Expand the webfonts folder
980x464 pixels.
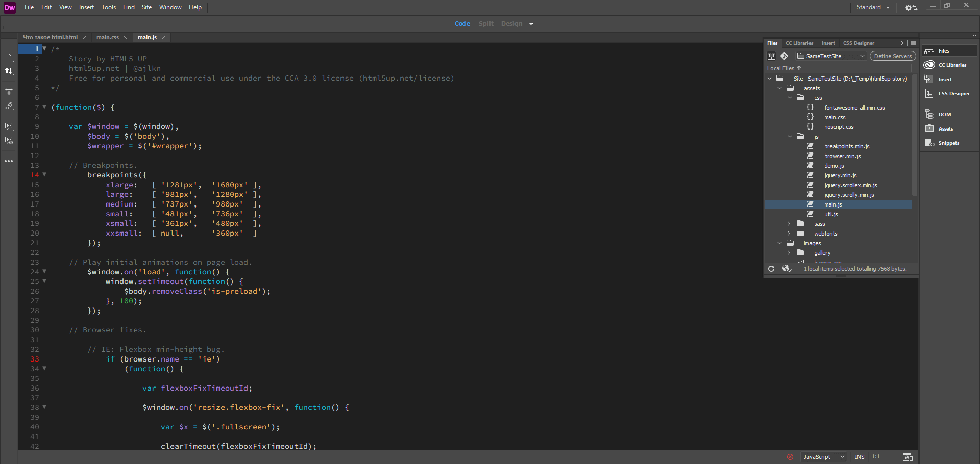(789, 234)
